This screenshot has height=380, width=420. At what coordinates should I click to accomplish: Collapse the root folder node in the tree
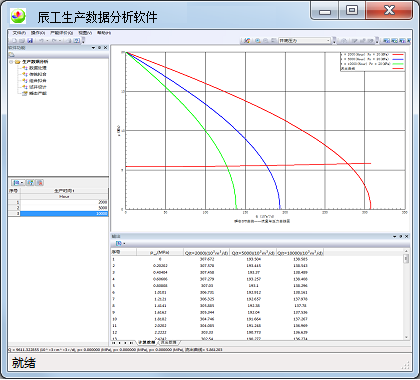coord(11,62)
